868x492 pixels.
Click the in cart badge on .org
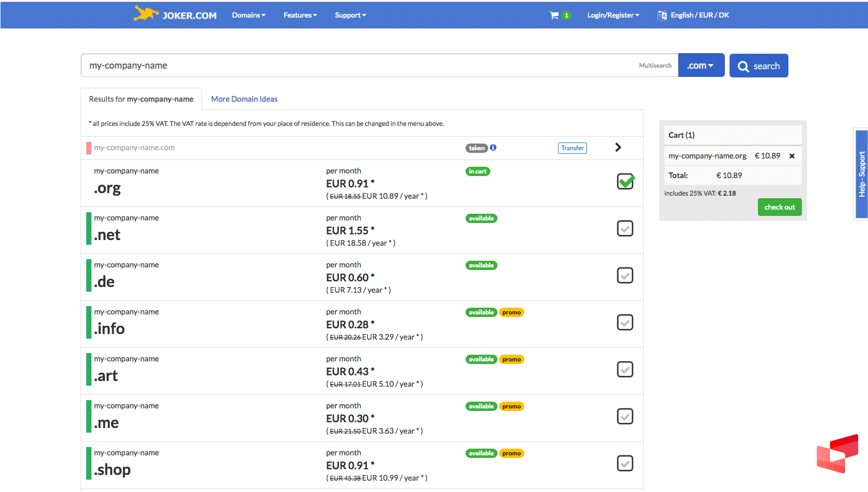pos(477,171)
